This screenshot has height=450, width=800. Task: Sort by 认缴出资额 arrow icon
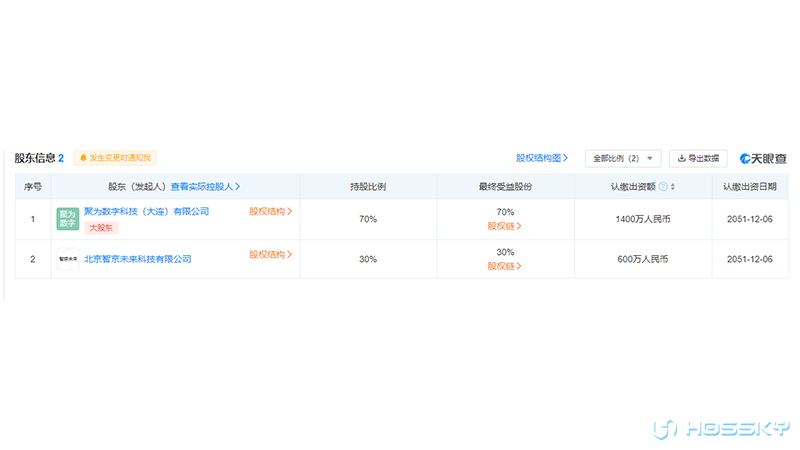672,187
